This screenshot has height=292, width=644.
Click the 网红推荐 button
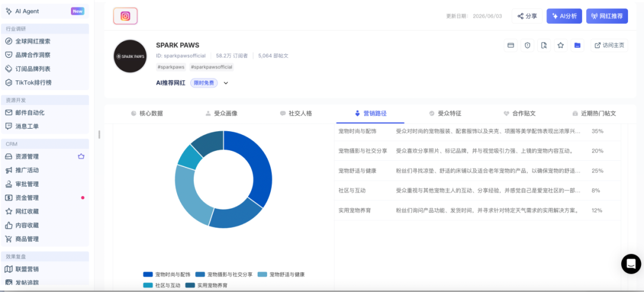click(607, 16)
